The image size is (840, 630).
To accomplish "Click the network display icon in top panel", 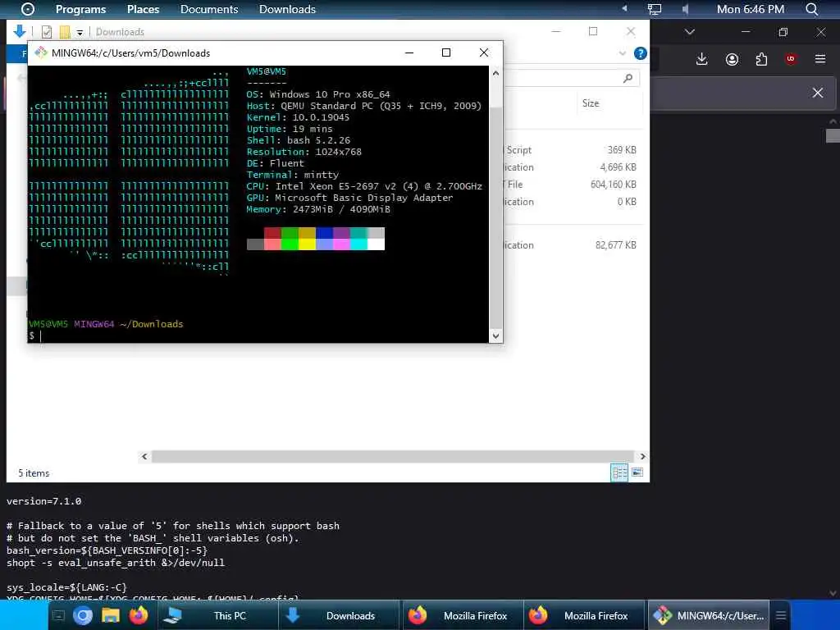I will click(654, 9).
